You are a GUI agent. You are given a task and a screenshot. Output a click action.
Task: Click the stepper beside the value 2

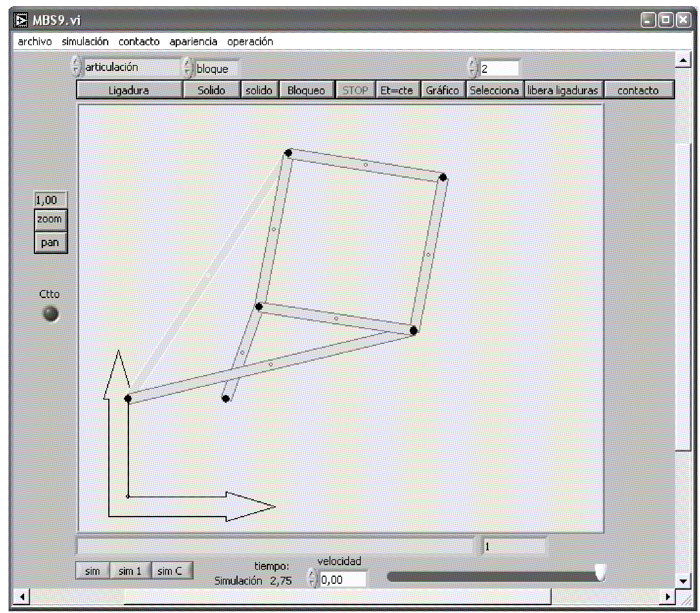(473, 69)
